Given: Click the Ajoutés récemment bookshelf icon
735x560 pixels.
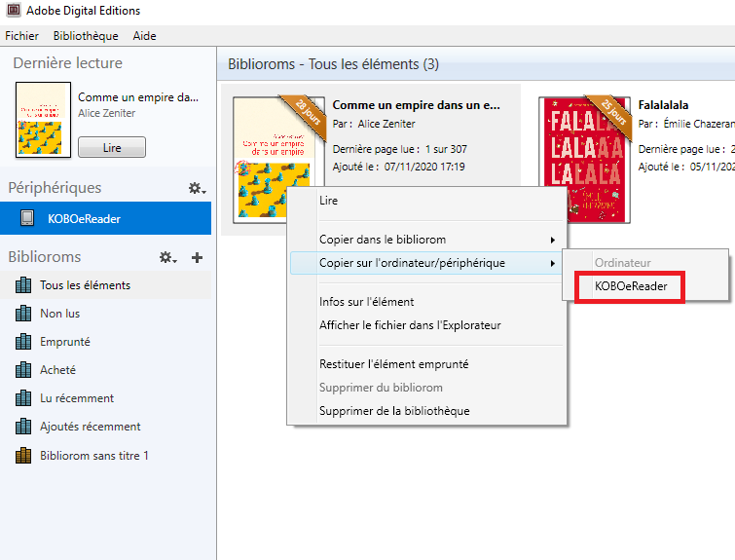Looking at the screenshot, I should pyautogui.click(x=23, y=427).
